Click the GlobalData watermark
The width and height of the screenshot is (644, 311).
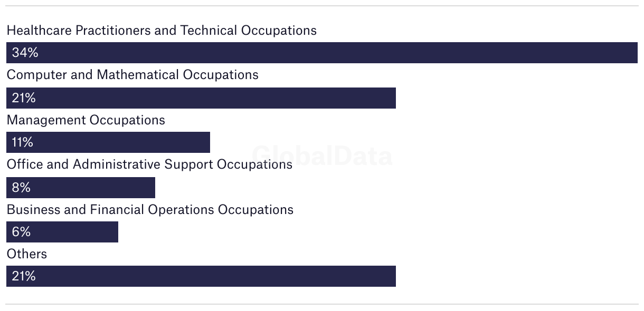(x=322, y=155)
